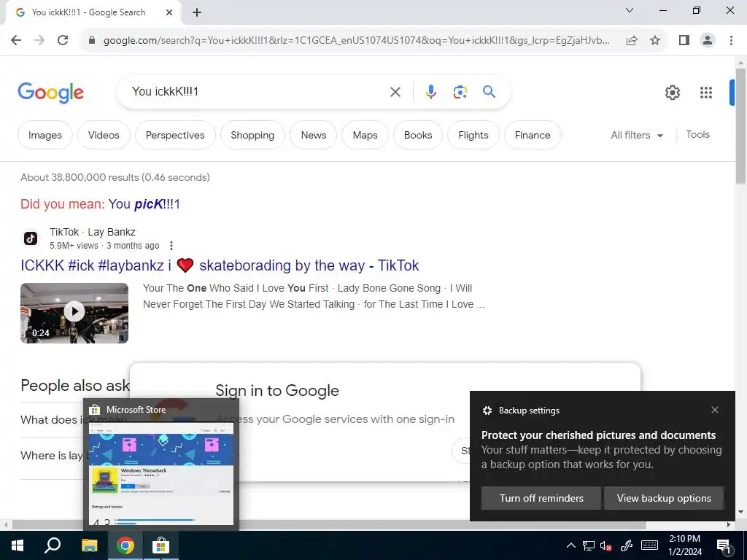Screen dimensions: 747x560
Task: Submit search with magnifier icon
Action: tap(489, 91)
